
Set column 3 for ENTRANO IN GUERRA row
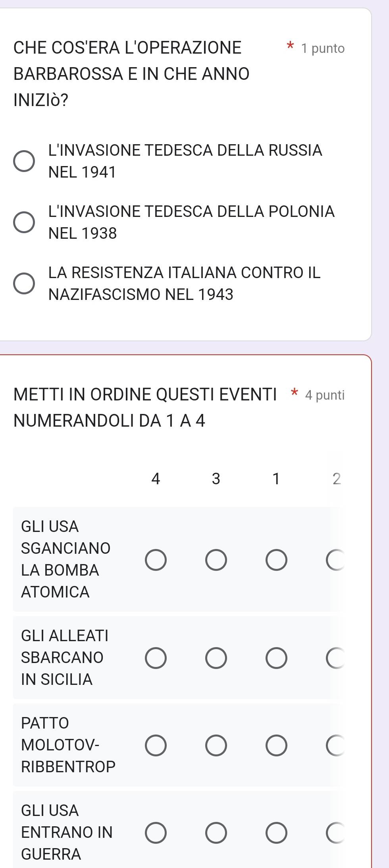tap(216, 833)
